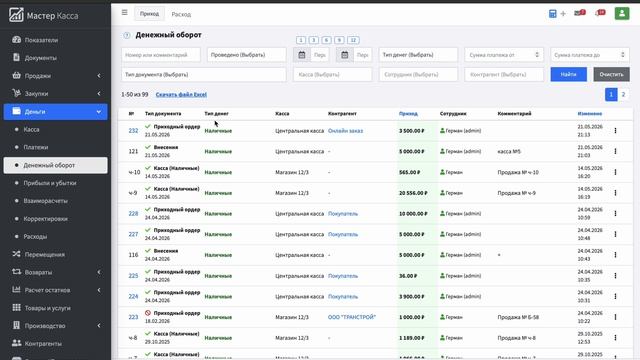This screenshot has width=640, height=360.
Task: Open row 225 actions menu dots
Action: click(615, 276)
